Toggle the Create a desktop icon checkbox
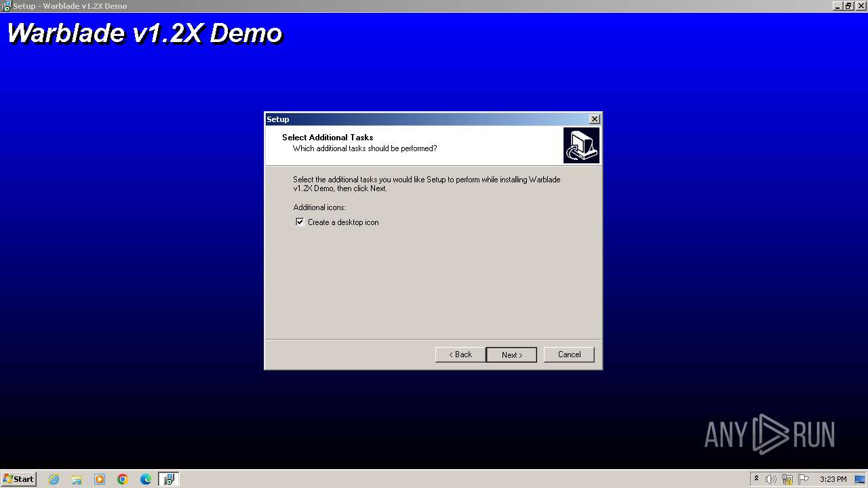The height and width of the screenshot is (488, 868). (300, 222)
